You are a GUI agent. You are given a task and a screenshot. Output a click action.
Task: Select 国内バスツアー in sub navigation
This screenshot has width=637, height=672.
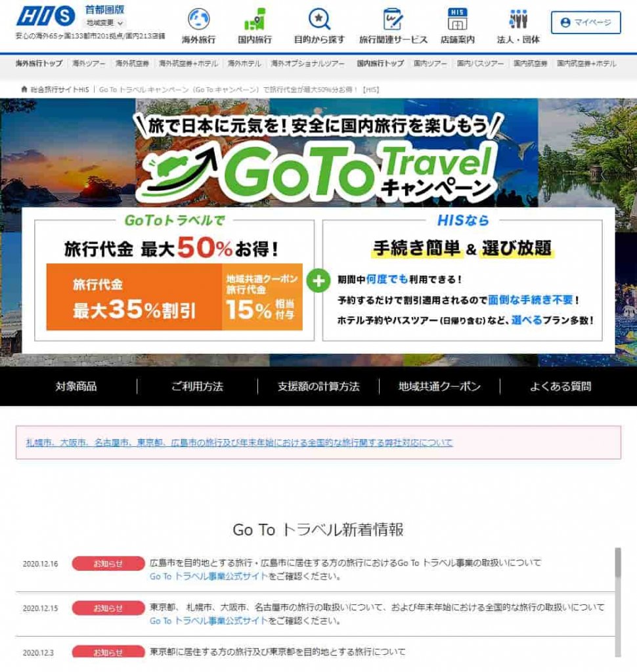point(480,64)
